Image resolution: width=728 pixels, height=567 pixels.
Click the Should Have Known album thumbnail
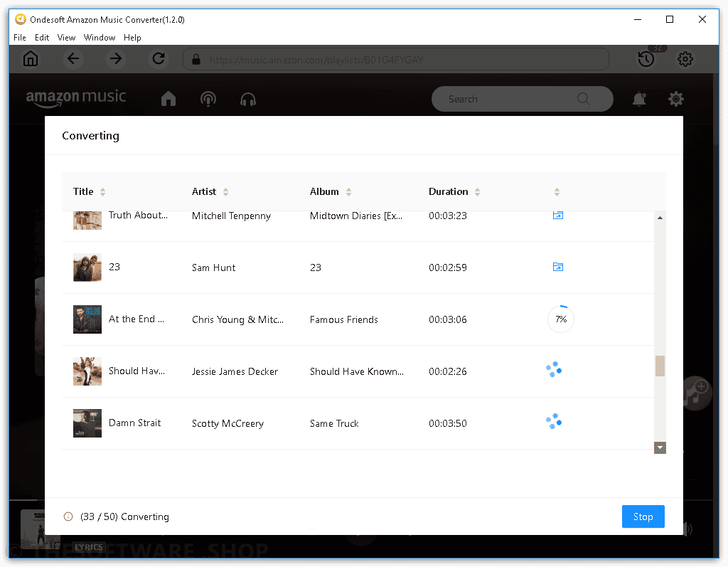pos(87,371)
